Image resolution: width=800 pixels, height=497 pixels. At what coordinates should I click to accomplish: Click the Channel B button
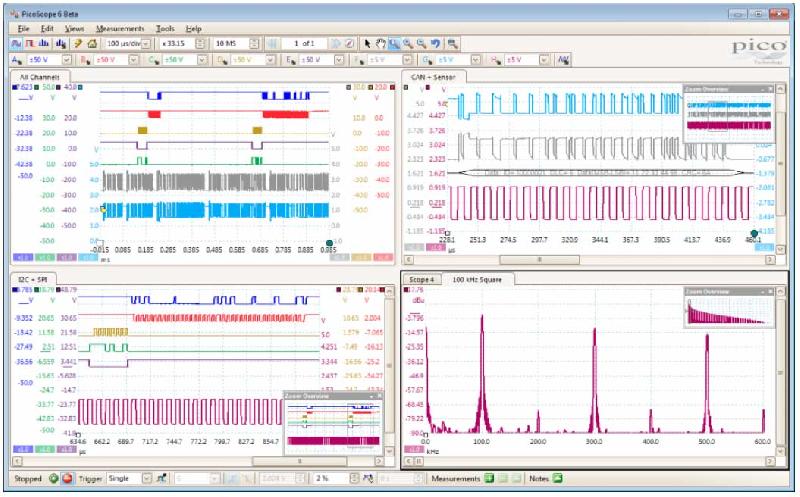point(85,60)
